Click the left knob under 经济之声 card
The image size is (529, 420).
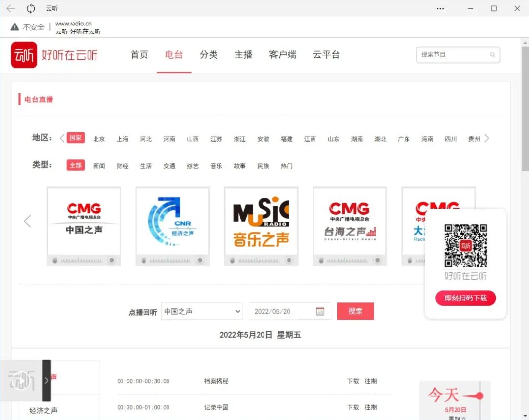[x=144, y=260]
